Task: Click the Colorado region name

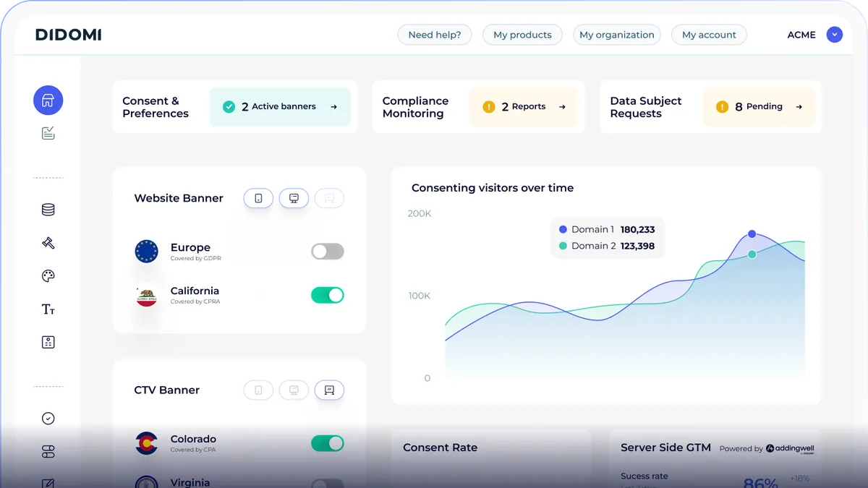Action: pyautogui.click(x=193, y=439)
